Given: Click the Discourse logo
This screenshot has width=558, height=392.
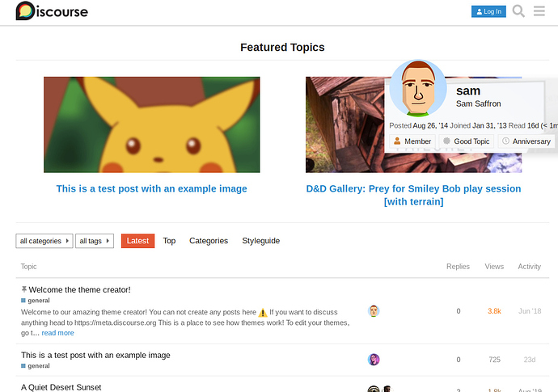Looking at the screenshot, I should point(52,11).
